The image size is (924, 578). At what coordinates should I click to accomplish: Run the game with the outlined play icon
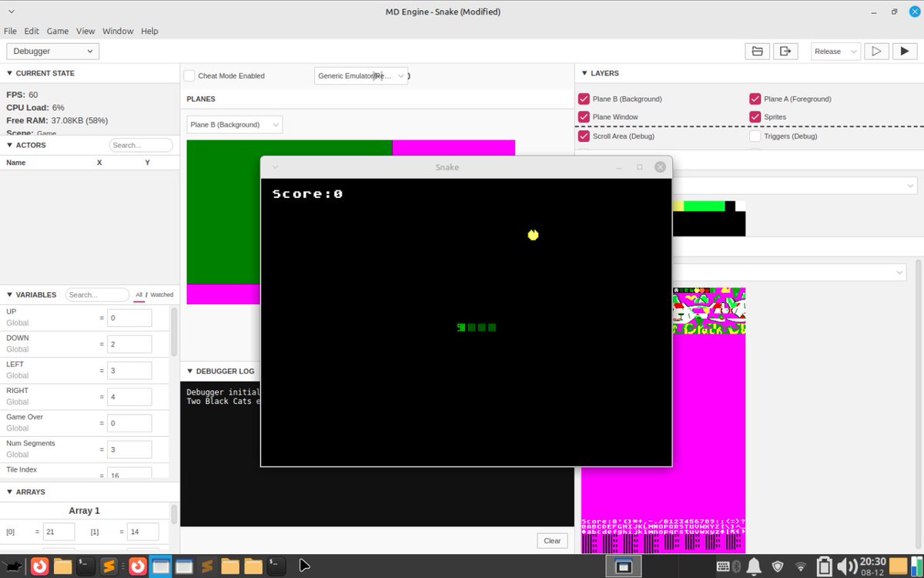tap(876, 50)
